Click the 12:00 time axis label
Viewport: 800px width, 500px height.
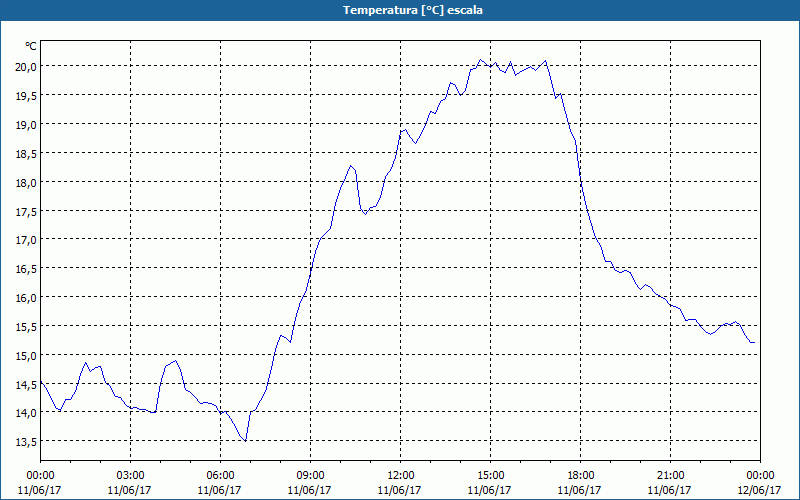pos(401,476)
